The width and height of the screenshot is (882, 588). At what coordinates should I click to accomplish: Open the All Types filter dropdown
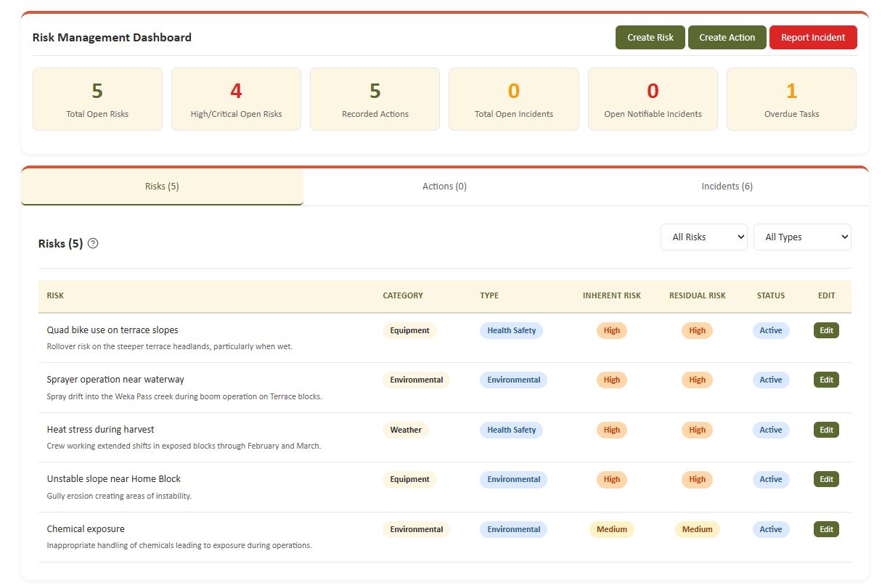[x=802, y=237]
